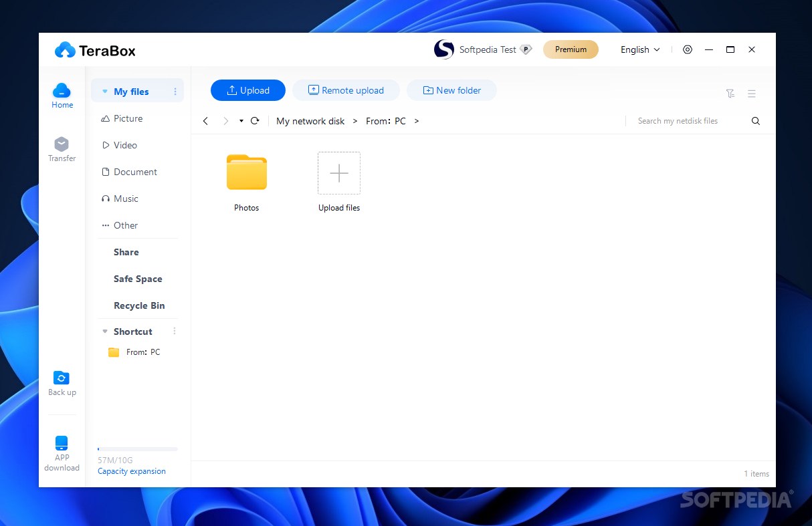Click the 57M/10G storage text

click(x=115, y=461)
